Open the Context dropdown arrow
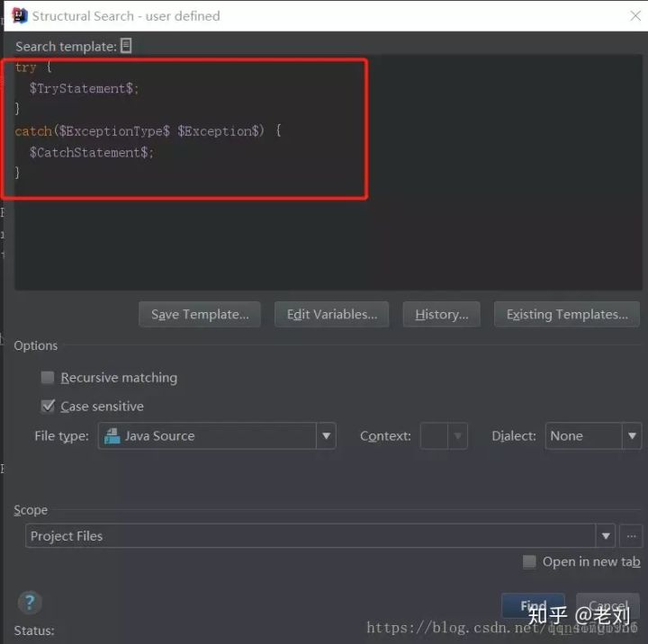The height and width of the screenshot is (644, 648). (x=457, y=436)
